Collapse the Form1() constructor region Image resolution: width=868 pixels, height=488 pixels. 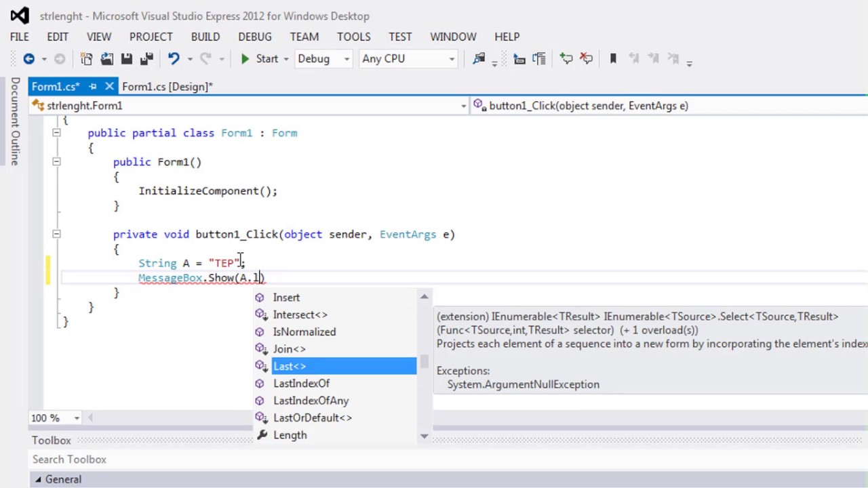tap(56, 162)
